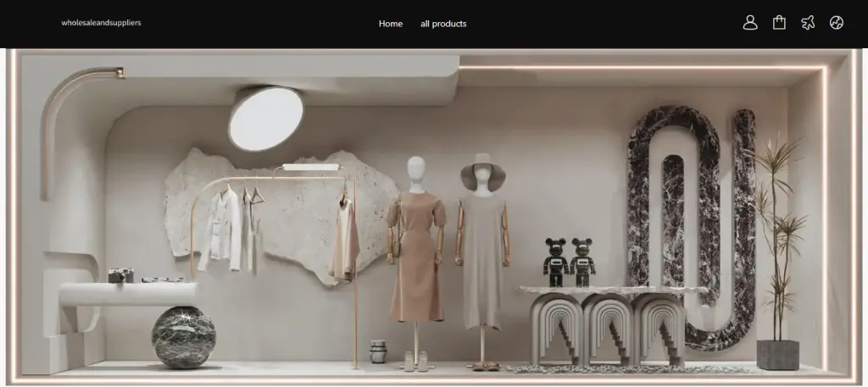Click the dark marble sphere in banner
This screenshot has width=868, height=387.
[x=183, y=336]
